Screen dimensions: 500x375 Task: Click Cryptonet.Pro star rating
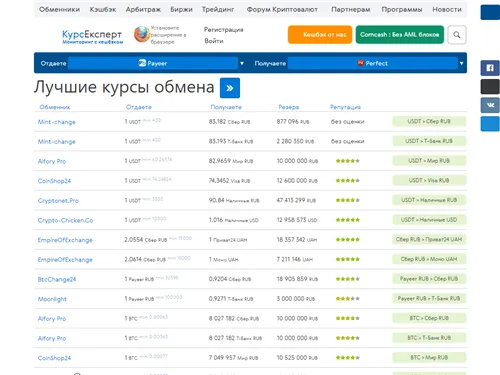348,200
